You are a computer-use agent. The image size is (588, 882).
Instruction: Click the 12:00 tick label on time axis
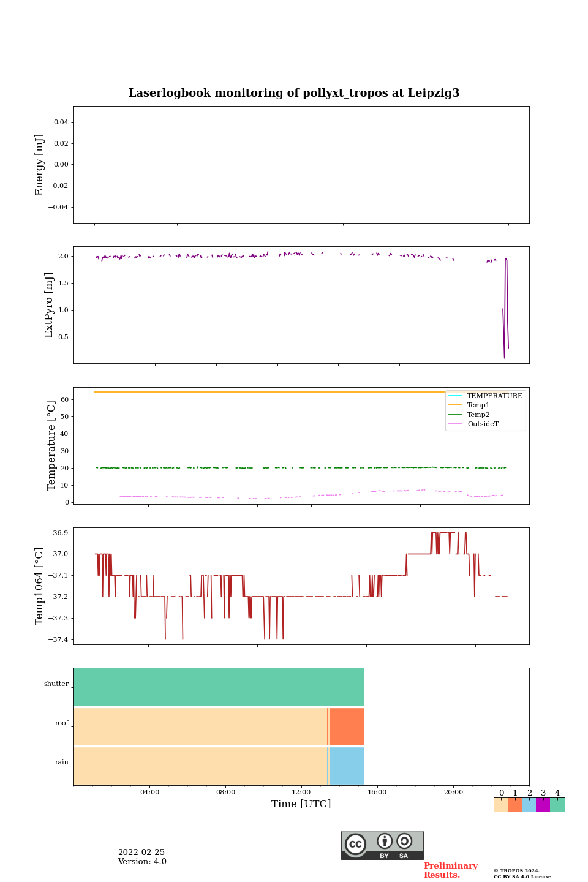point(301,792)
